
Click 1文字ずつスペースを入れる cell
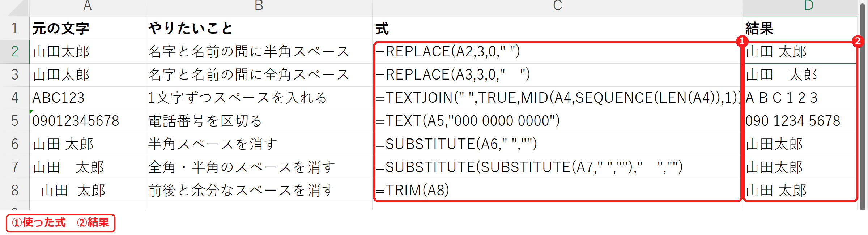pyautogui.click(x=259, y=98)
